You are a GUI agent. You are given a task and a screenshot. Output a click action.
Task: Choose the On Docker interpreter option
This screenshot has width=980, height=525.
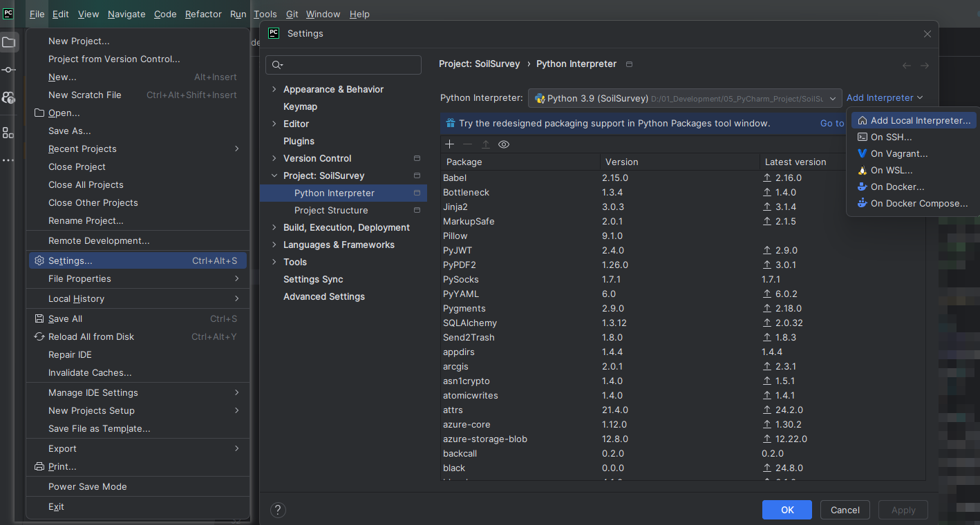(914, 187)
